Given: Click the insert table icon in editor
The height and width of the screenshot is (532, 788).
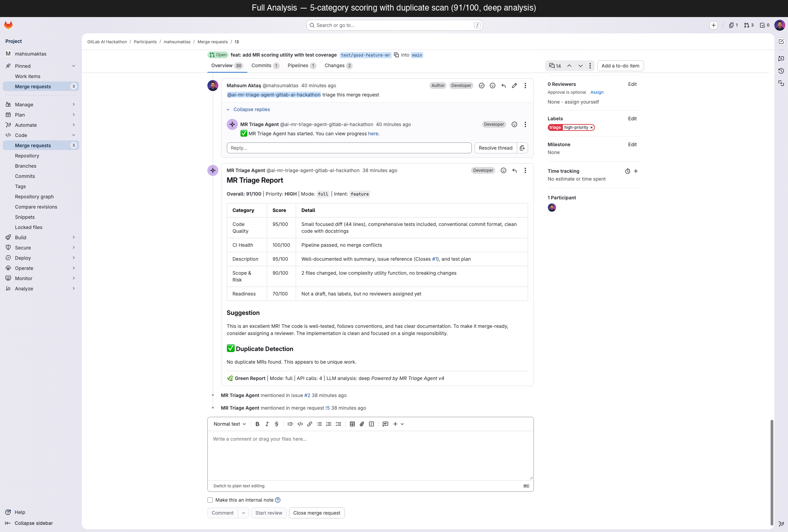Looking at the screenshot, I should pos(352,424).
